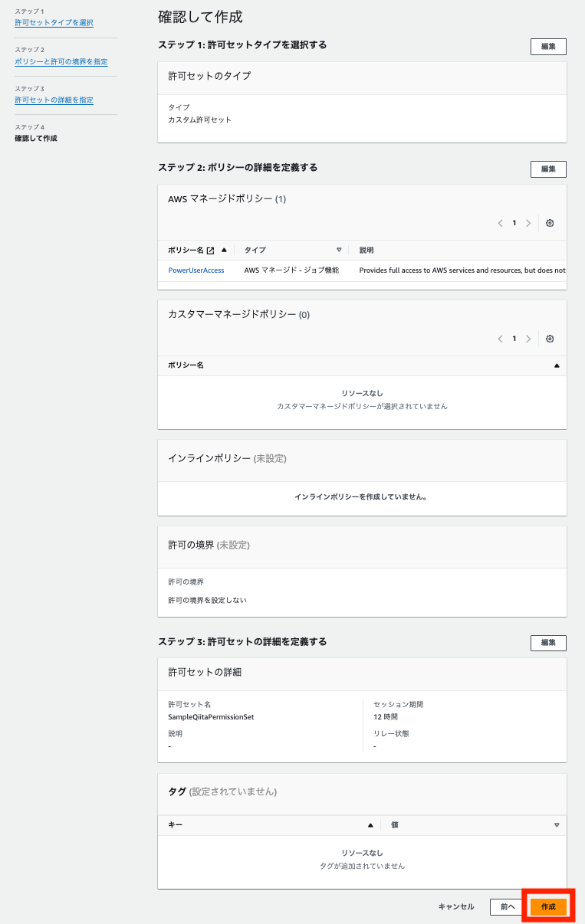Click the キャンセル button
The height and width of the screenshot is (924, 585).
(456, 906)
